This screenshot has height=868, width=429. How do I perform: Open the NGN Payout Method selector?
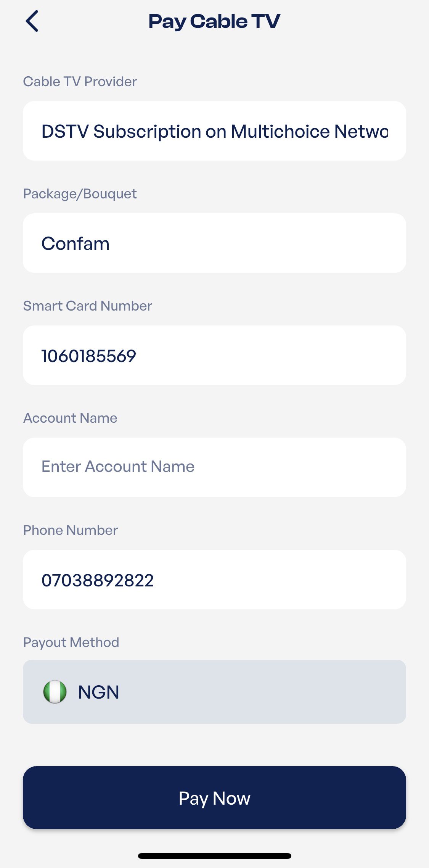point(214,692)
